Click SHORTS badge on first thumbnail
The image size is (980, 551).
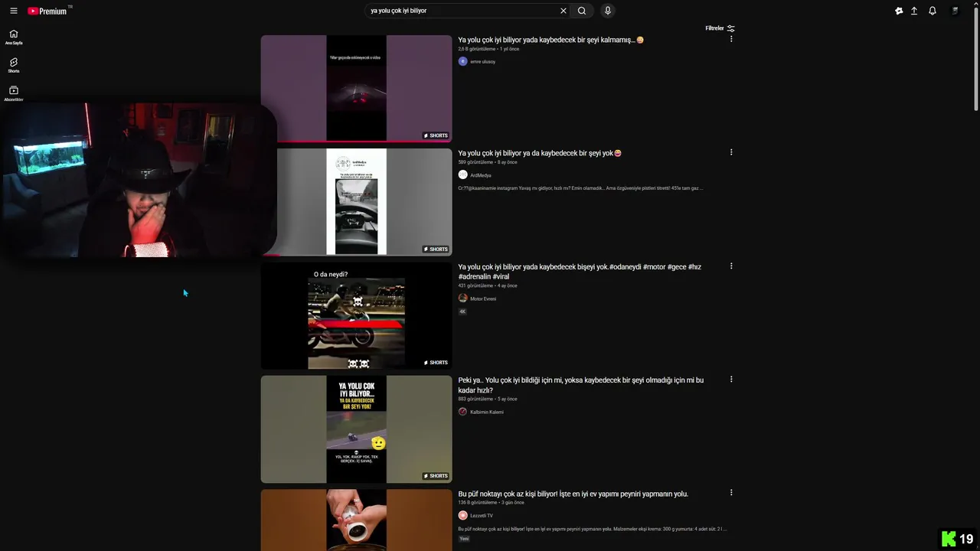(436, 135)
